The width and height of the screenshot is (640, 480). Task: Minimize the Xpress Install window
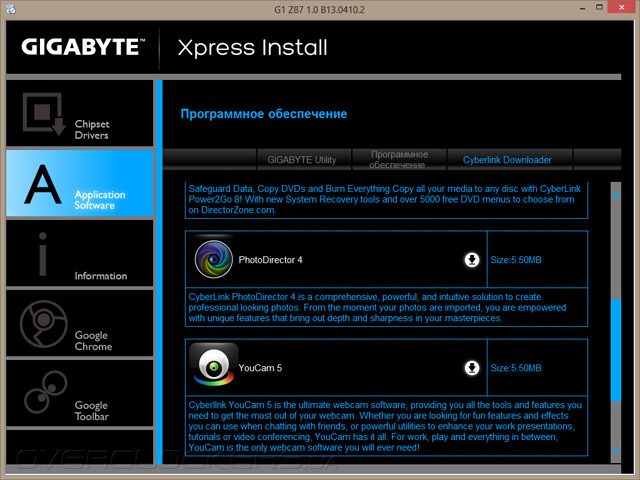[582, 8]
